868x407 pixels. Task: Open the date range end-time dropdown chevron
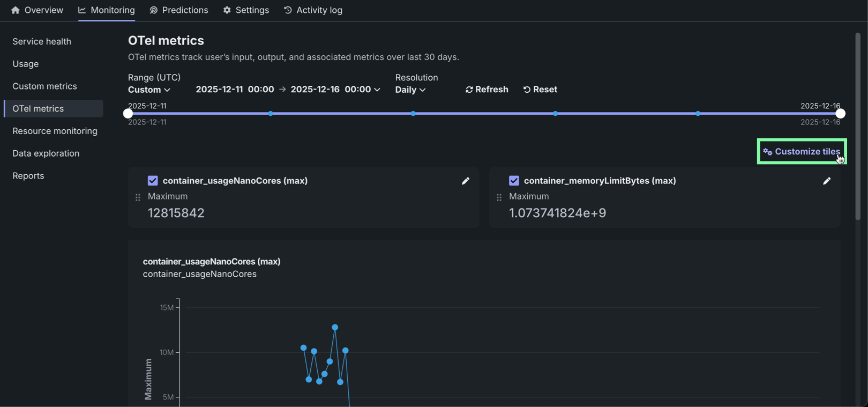[377, 90]
